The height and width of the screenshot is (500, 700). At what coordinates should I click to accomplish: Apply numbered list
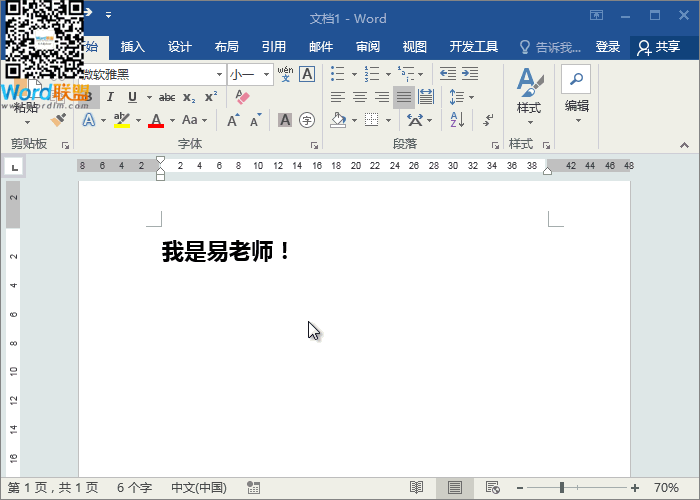(371, 74)
